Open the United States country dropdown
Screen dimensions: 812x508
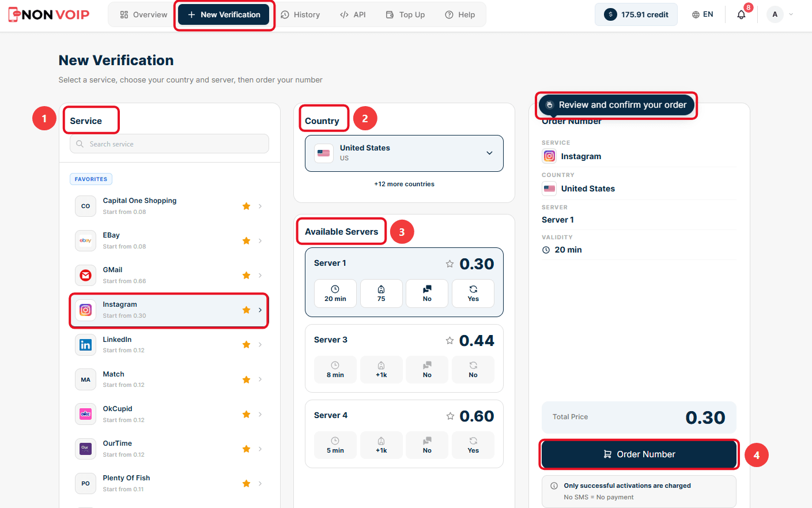[x=404, y=153]
